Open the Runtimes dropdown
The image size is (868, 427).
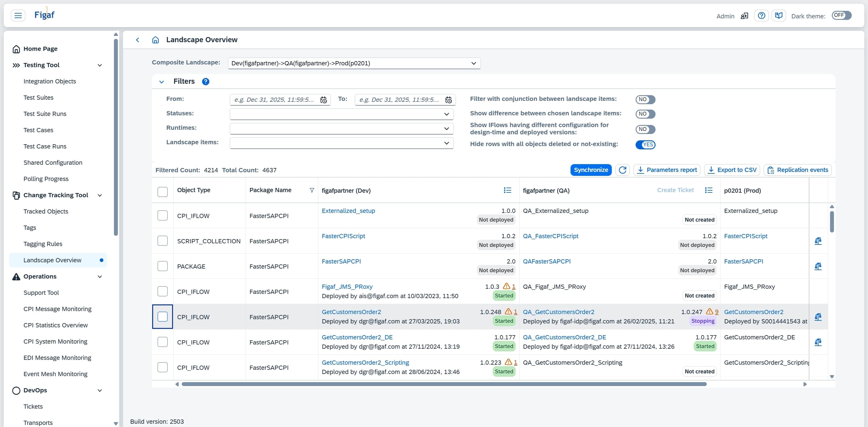click(341, 129)
